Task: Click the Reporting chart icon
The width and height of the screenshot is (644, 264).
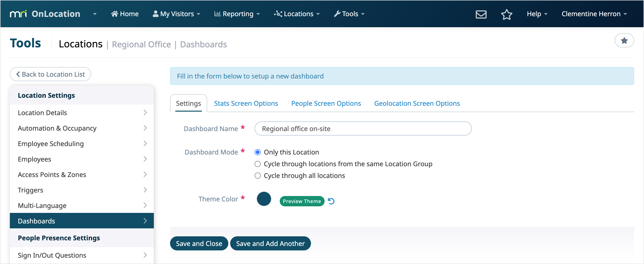Action: 217,14
